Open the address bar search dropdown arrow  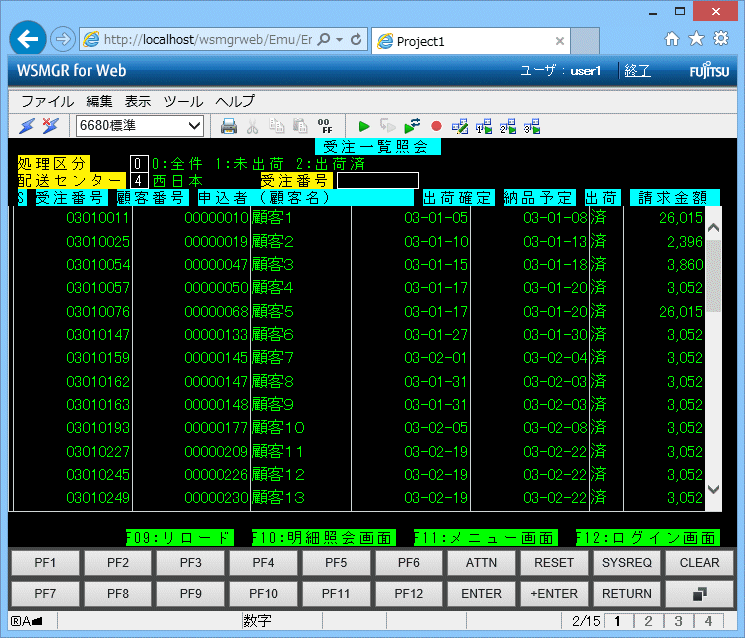point(339,39)
